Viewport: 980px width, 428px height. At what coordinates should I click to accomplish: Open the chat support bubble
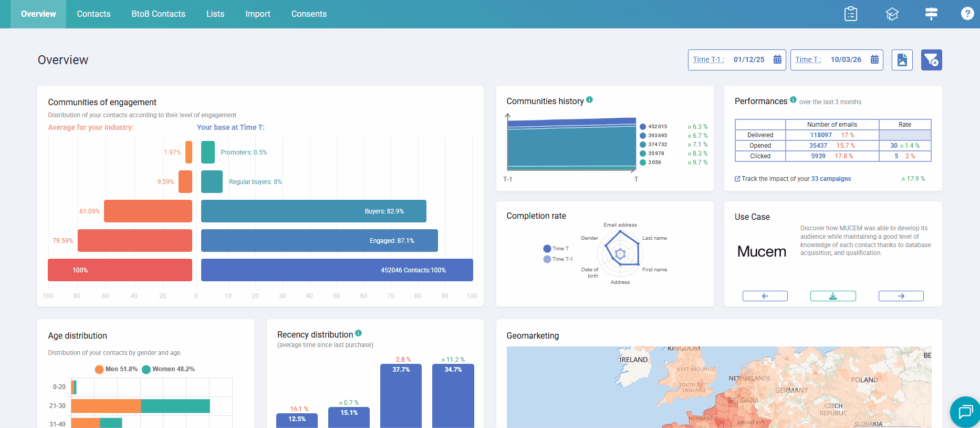coord(965,412)
